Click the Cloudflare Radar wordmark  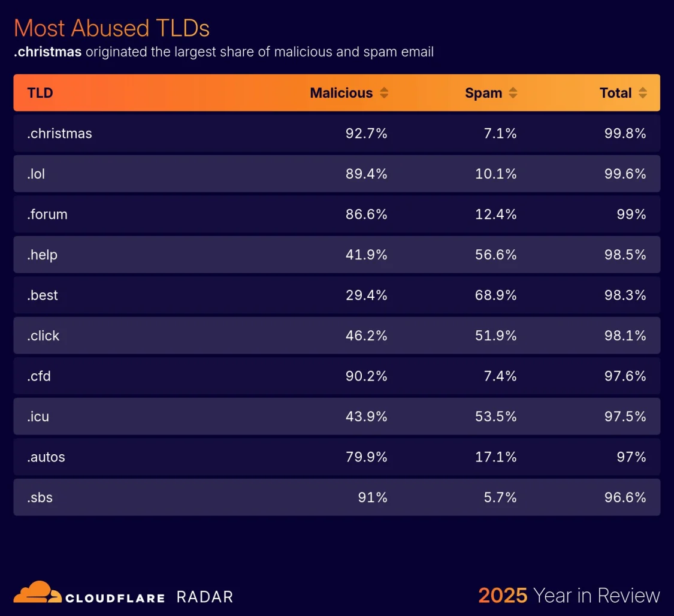click(149, 597)
